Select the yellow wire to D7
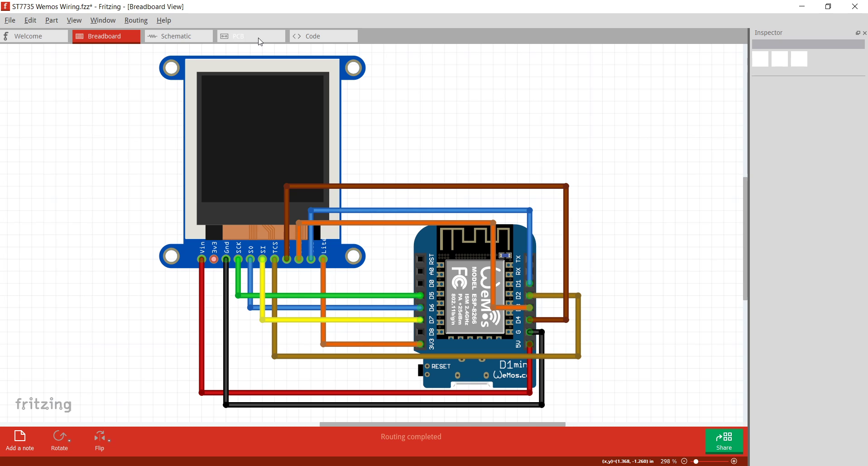This screenshot has height=466, width=868. tap(342, 320)
